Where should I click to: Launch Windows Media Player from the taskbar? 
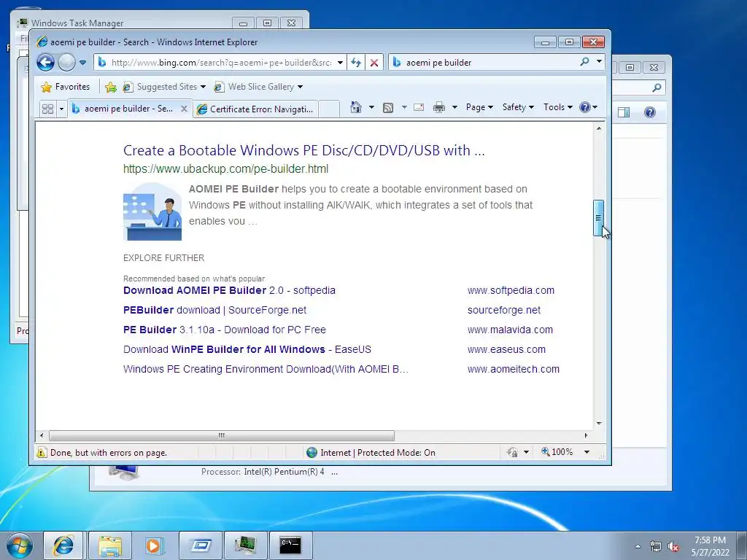point(154,545)
